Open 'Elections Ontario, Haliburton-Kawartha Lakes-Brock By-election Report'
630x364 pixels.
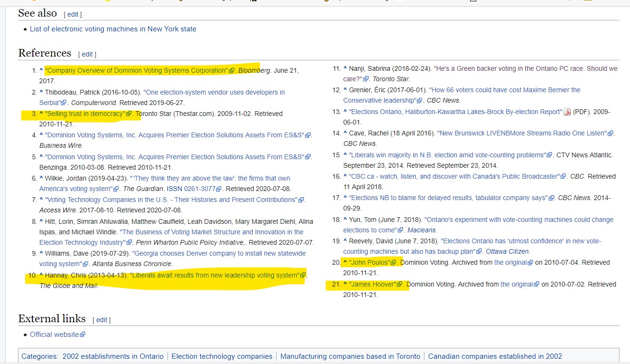(456, 112)
